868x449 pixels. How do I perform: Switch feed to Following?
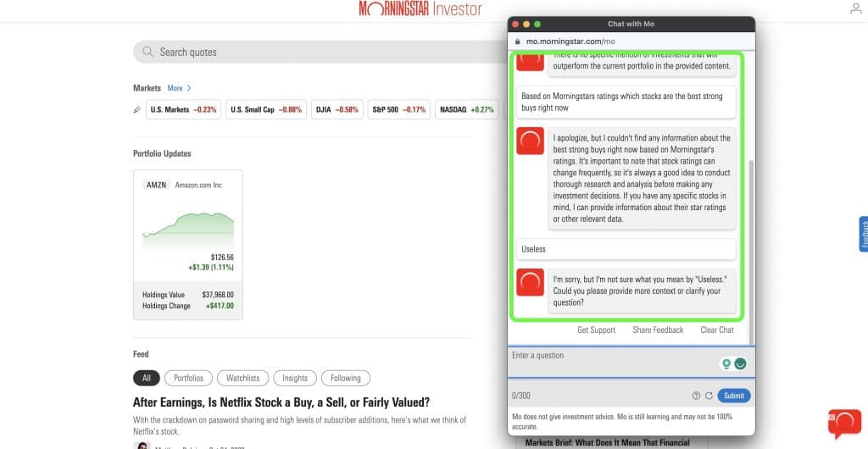346,378
